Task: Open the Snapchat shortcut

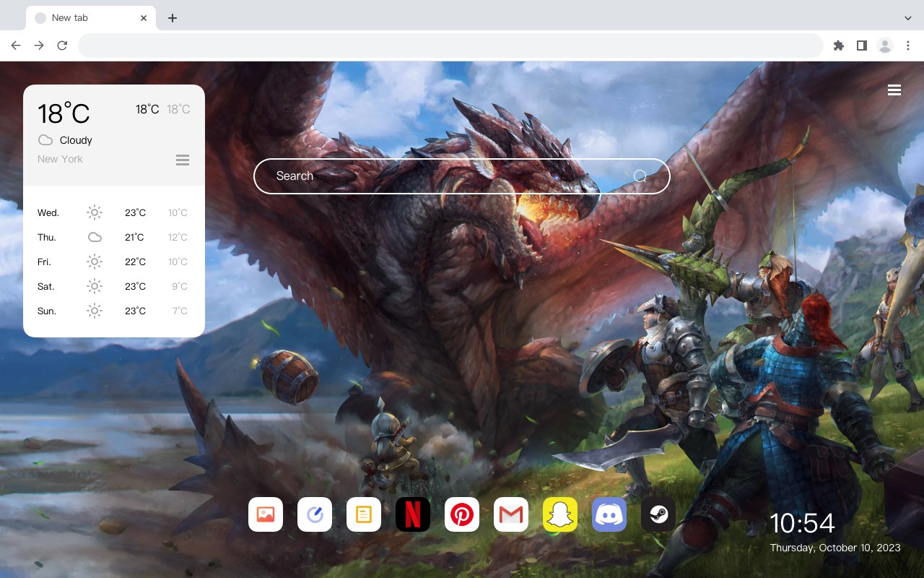Action: 560,514
